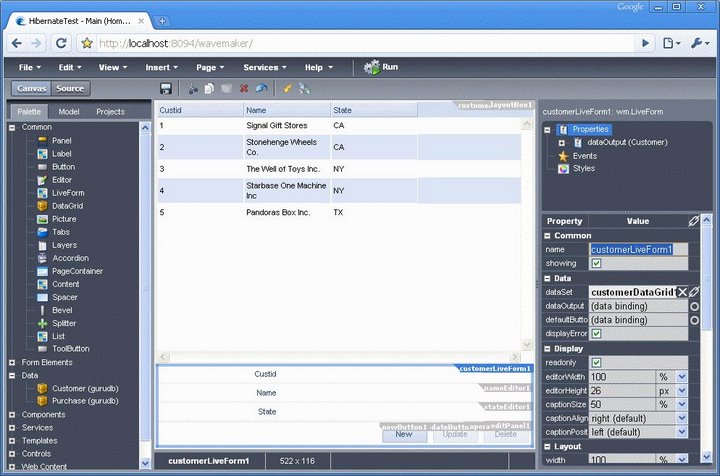The width and height of the screenshot is (720, 476).
Task: Toggle the displayErrors checkbox
Action: coord(596,334)
